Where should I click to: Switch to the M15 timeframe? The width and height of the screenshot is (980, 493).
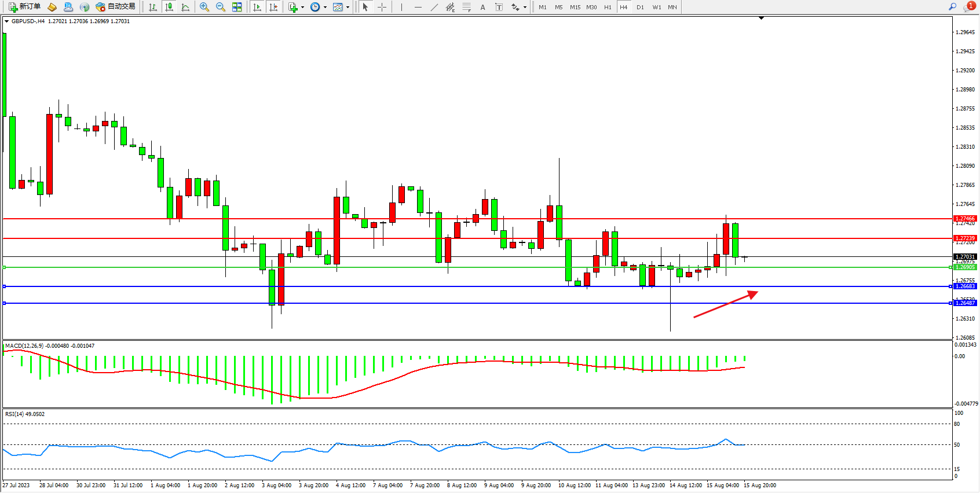[x=575, y=7]
